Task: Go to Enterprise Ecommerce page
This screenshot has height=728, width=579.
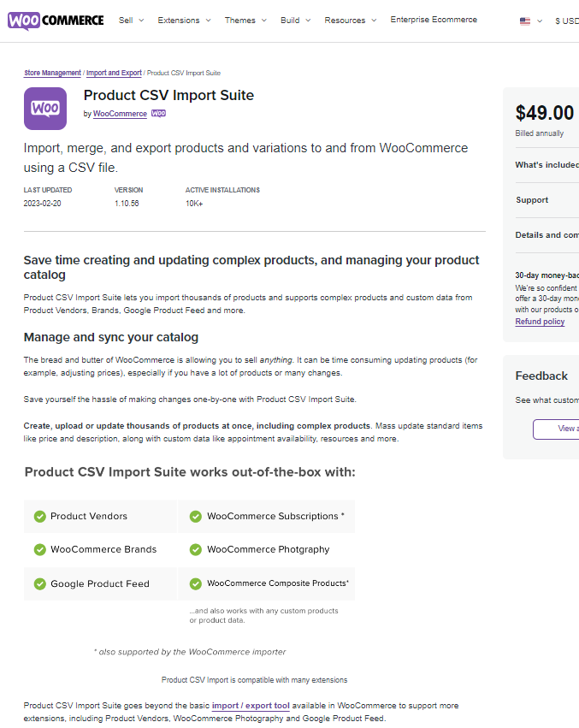Action: pos(434,20)
